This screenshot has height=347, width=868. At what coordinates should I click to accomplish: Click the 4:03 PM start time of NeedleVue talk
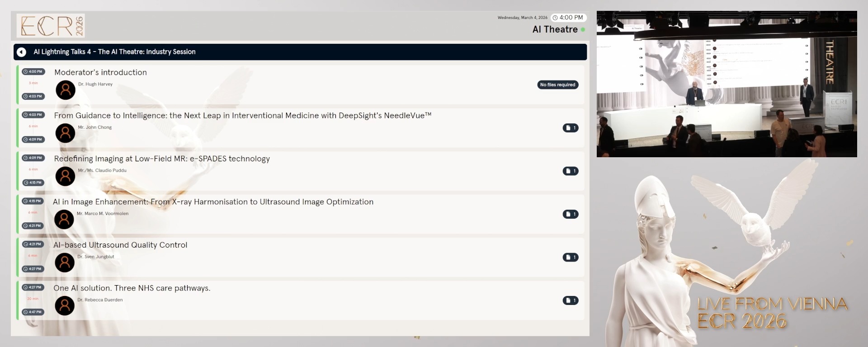(33, 115)
